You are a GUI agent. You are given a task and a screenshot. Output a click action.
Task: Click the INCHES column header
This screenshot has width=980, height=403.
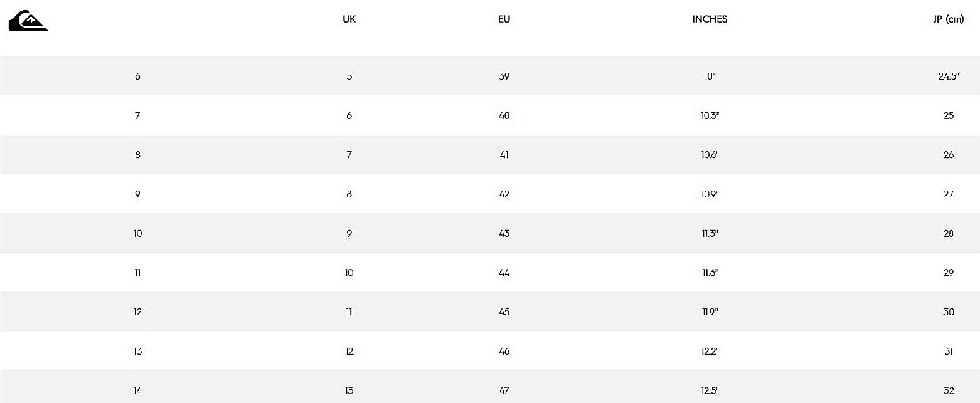tap(710, 19)
